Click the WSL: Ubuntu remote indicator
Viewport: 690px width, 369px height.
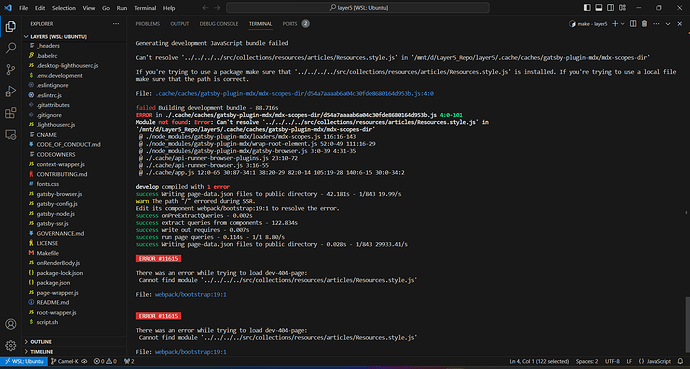coord(24,361)
